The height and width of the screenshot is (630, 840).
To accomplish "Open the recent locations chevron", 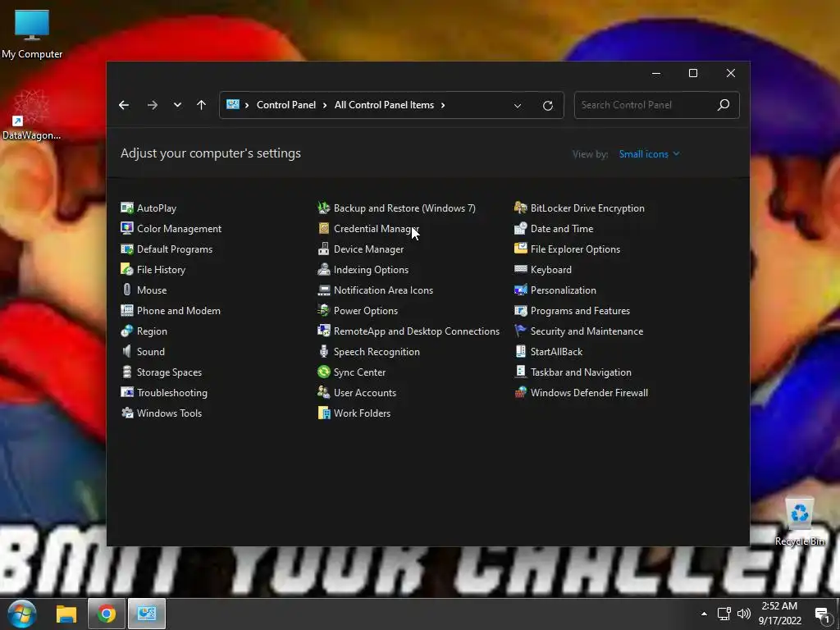I will (177, 105).
